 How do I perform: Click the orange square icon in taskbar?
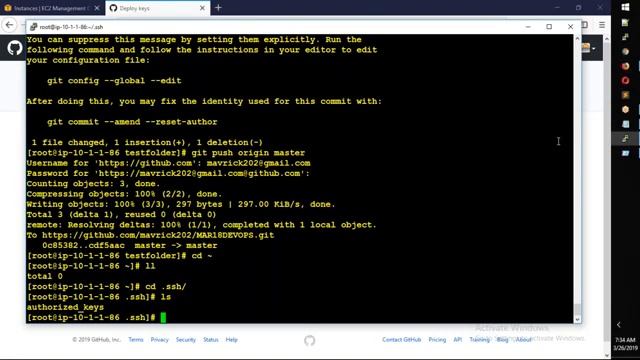(625, 95)
